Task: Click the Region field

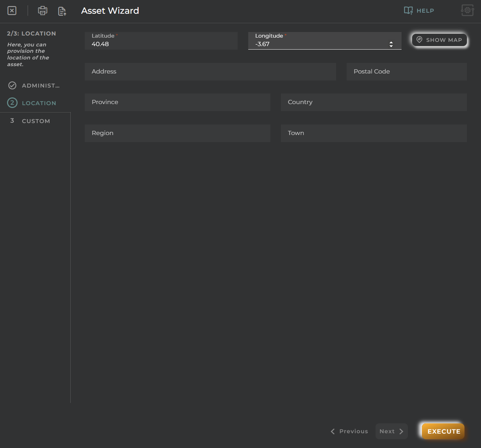Action: (178, 133)
